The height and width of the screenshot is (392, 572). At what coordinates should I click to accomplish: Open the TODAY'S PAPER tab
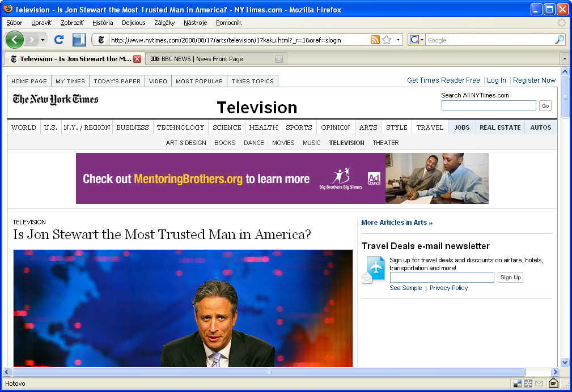[117, 81]
